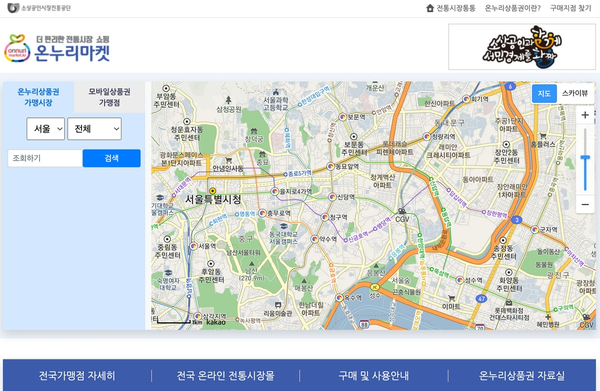
Task: Select the 온누리상품권 가맹시장 tab
Action: (38, 97)
